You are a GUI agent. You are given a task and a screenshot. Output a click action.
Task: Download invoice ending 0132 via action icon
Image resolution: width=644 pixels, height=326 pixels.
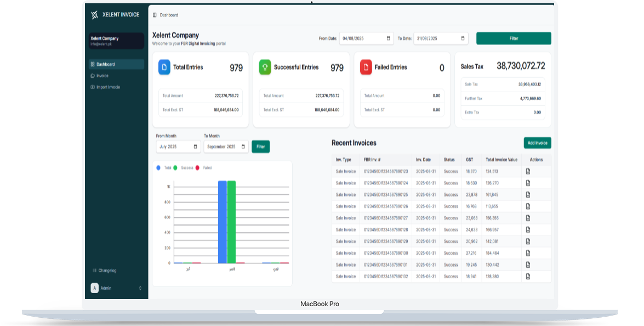pos(528,276)
